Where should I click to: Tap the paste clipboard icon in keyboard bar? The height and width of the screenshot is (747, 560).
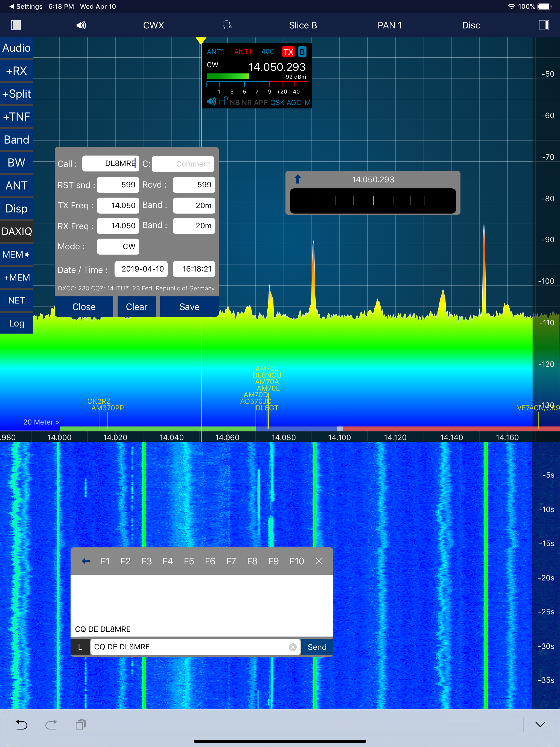click(81, 724)
